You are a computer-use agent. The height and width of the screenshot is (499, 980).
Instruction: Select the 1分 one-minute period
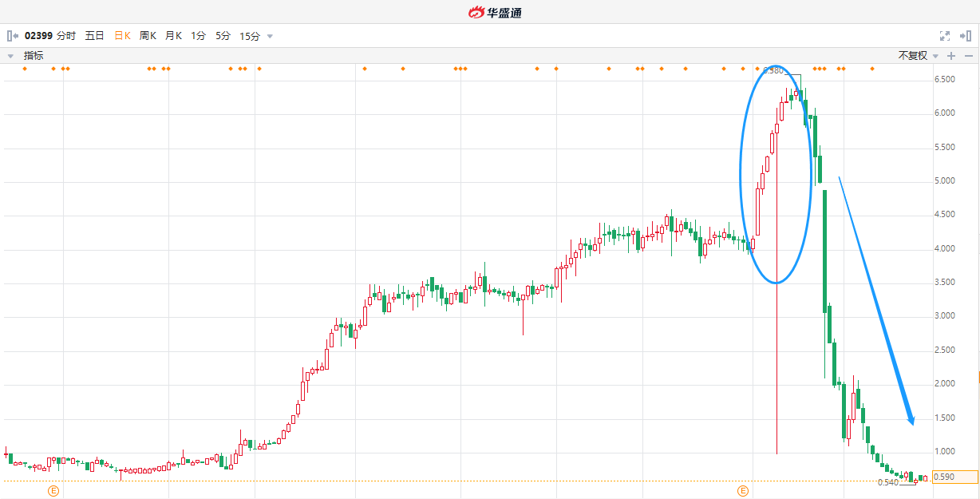pos(198,36)
